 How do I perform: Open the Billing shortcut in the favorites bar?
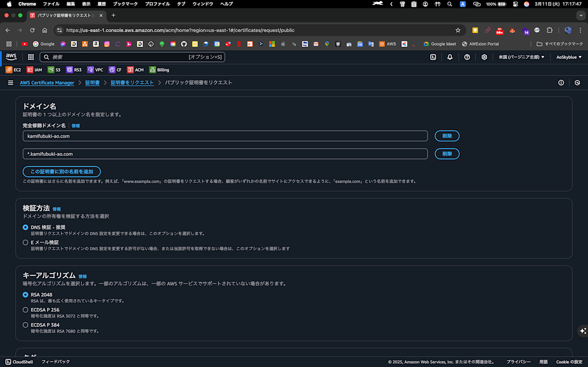(159, 70)
